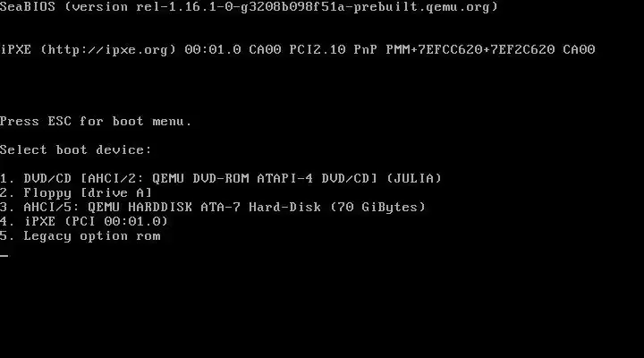
Task: Click the prebuilt.qemu.org text in version line
Action: (x=422, y=7)
